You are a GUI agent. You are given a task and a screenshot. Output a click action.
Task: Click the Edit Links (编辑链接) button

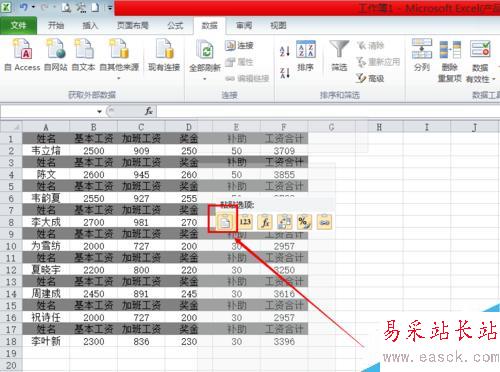tap(247, 79)
